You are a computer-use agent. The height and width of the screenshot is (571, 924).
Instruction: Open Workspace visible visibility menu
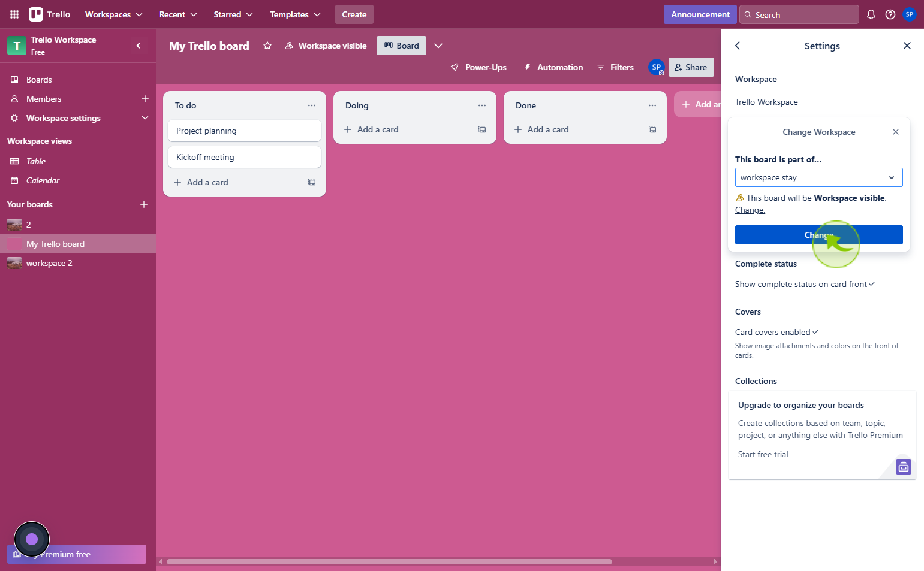point(326,46)
